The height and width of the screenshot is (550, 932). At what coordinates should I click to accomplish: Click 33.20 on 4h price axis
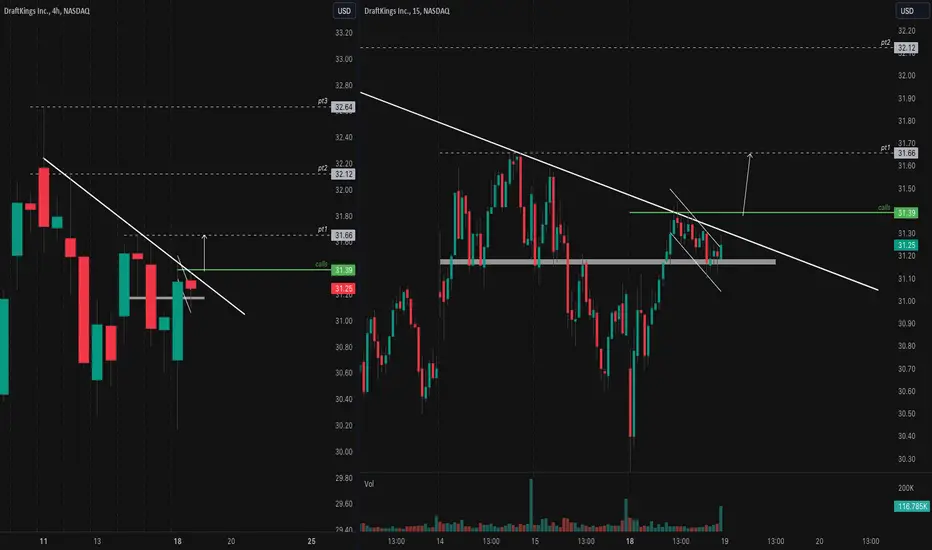click(344, 33)
